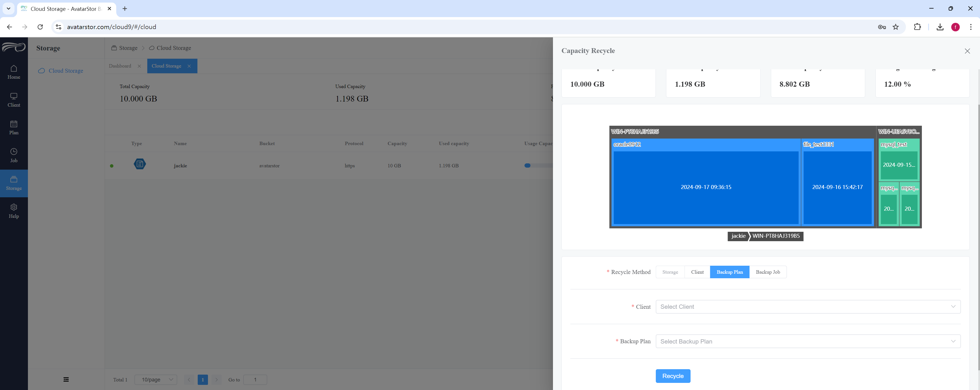980x390 pixels.
Task: Click the Go to page input field
Action: click(x=255, y=380)
